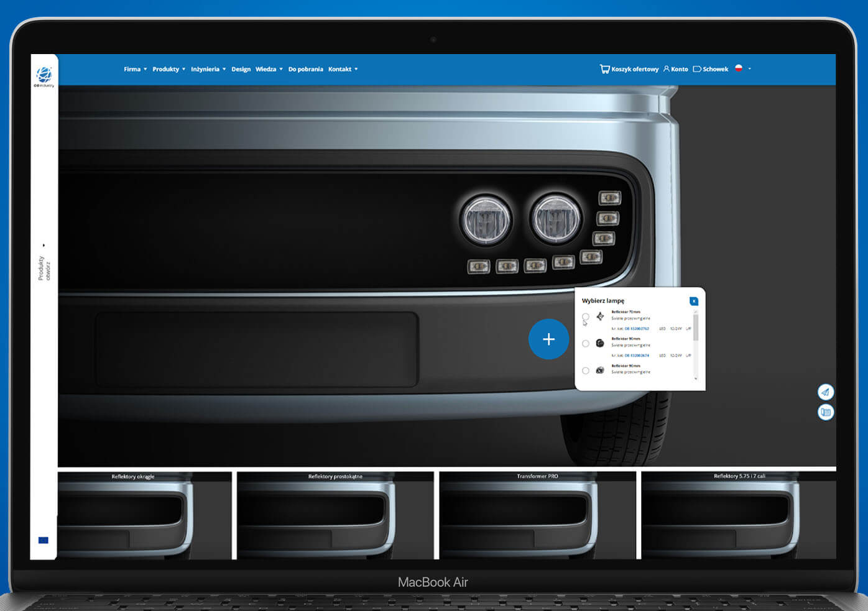Select the first lamp radio button

coord(586,317)
